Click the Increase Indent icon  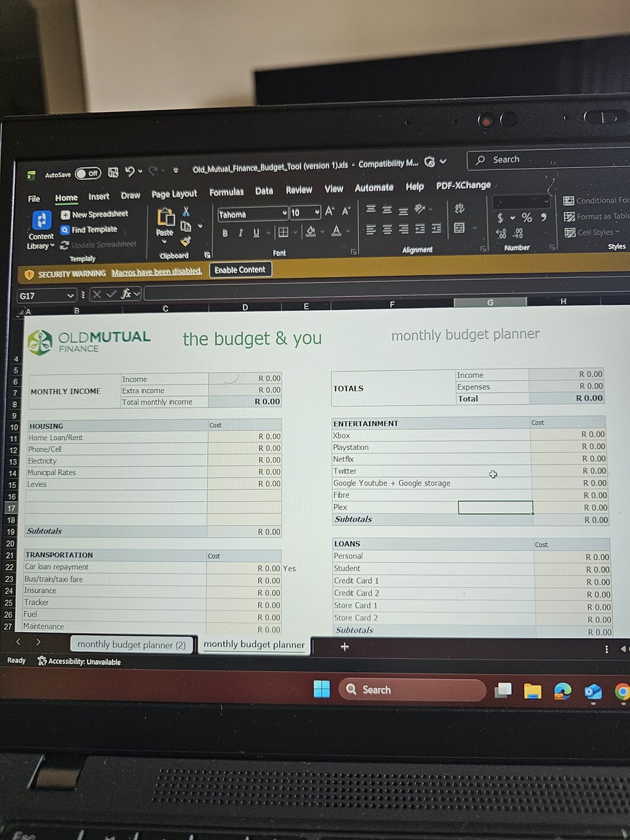click(x=436, y=228)
